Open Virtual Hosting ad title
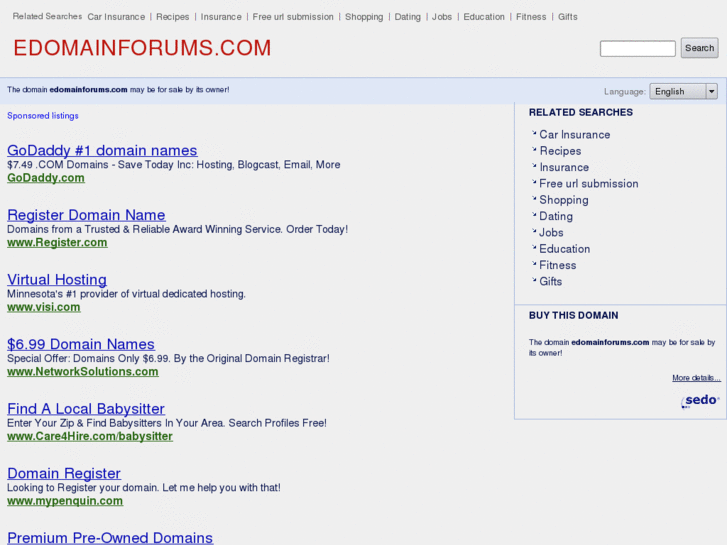Screen dimensions: 727x545 [57, 279]
